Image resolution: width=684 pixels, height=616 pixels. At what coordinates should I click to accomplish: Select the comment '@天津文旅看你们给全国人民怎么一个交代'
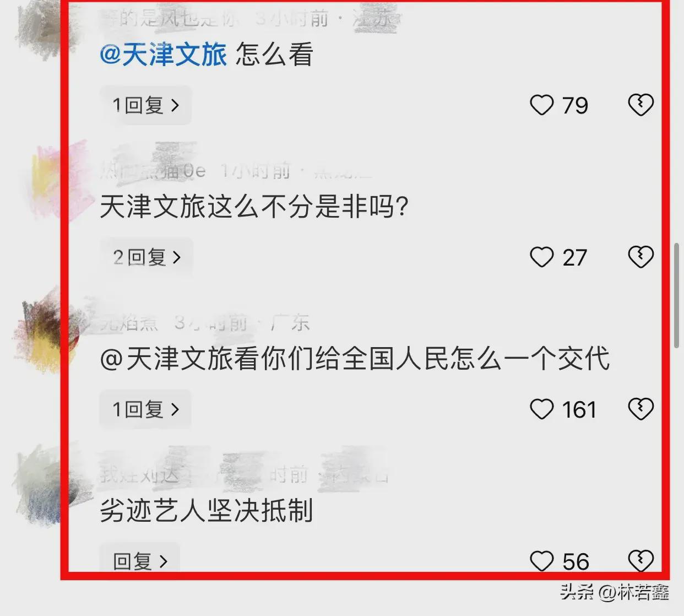click(x=355, y=359)
